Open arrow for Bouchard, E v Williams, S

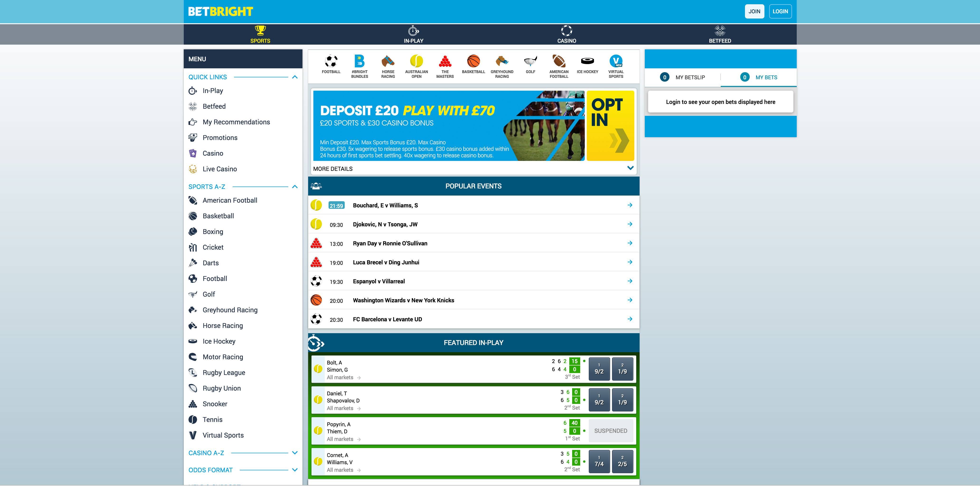tap(630, 205)
